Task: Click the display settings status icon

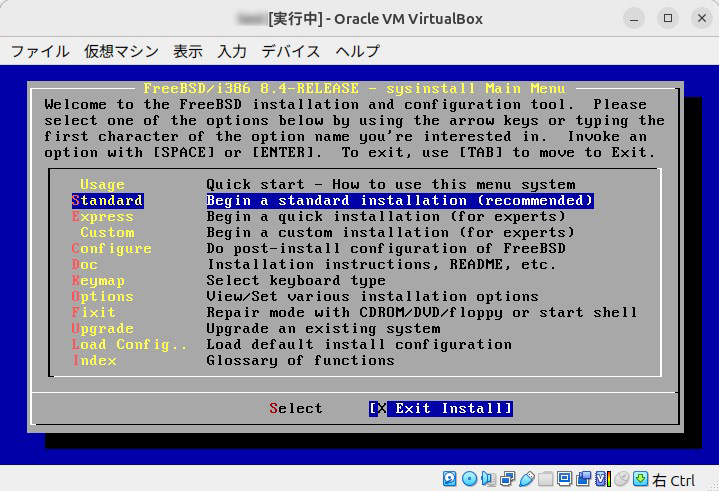Action: tap(564, 479)
